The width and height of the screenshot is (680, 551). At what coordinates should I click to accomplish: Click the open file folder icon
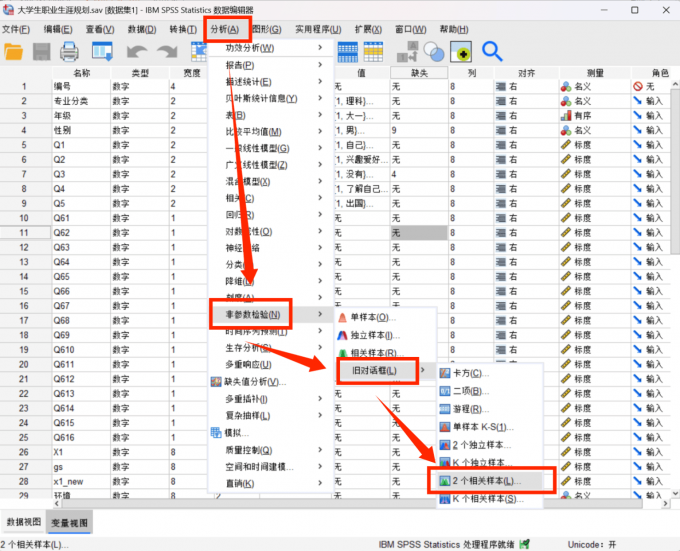13,52
